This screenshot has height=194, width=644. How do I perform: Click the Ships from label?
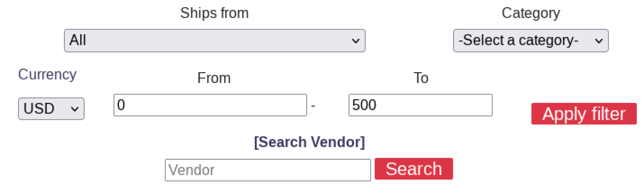214,13
